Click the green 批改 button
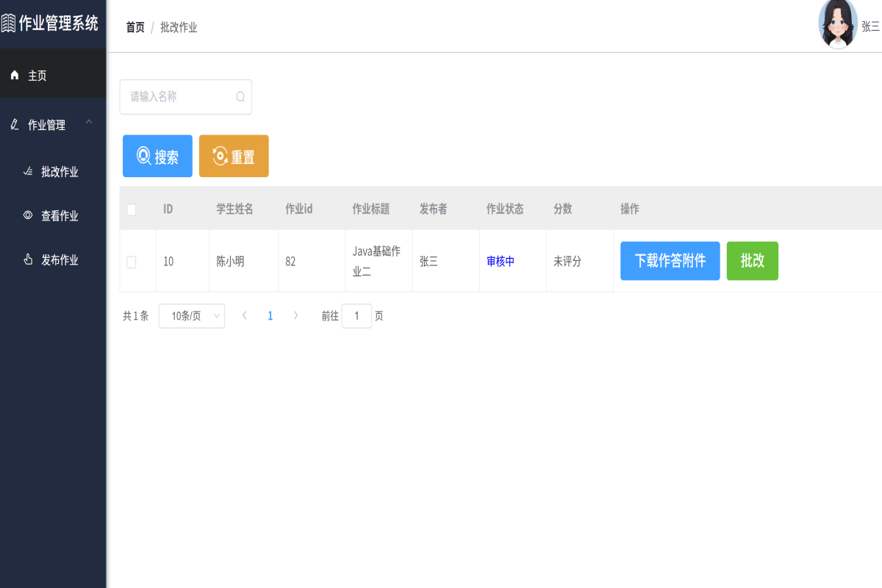Image resolution: width=882 pixels, height=588 pixels. [752, 261]
